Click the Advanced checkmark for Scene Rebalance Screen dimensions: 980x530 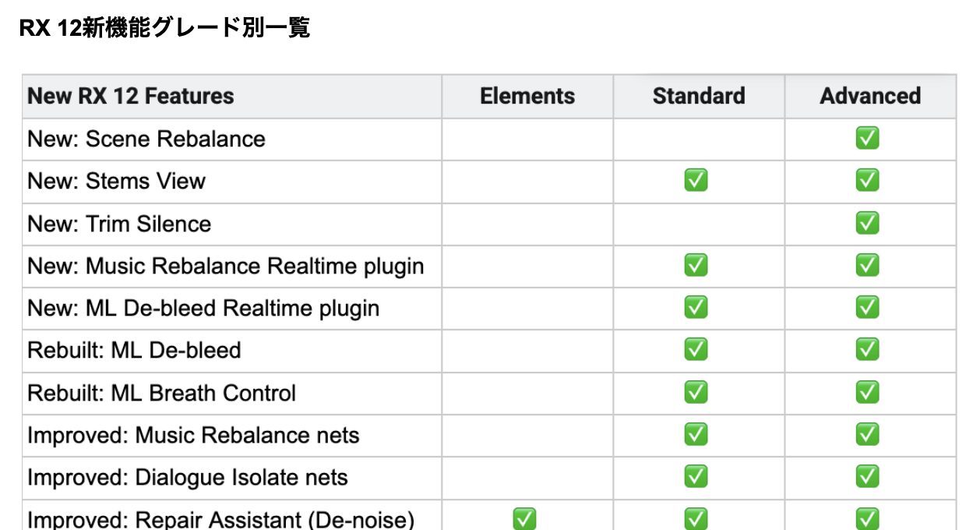coord(867,139)
